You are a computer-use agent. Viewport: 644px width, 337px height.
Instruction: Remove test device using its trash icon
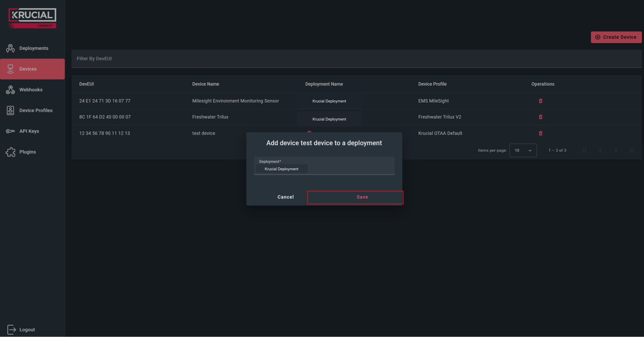click(541, 133)
